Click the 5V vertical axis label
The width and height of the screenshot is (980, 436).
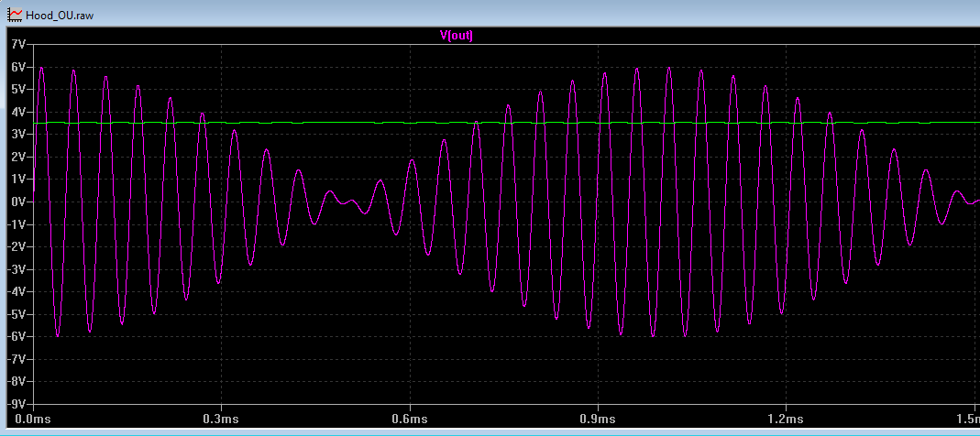[x=18, y=90]
